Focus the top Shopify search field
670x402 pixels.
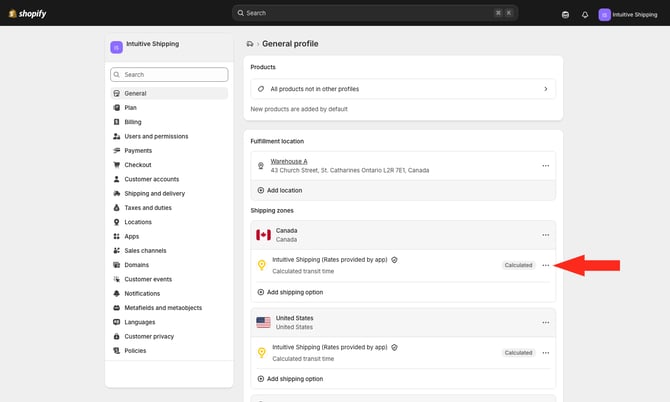point(375,13)
